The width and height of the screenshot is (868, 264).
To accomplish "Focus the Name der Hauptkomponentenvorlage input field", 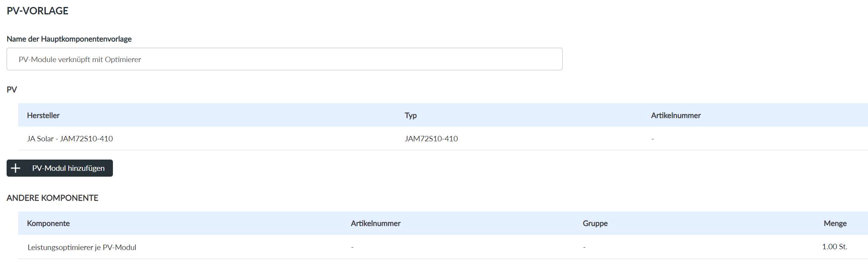I will coord(284,59).
